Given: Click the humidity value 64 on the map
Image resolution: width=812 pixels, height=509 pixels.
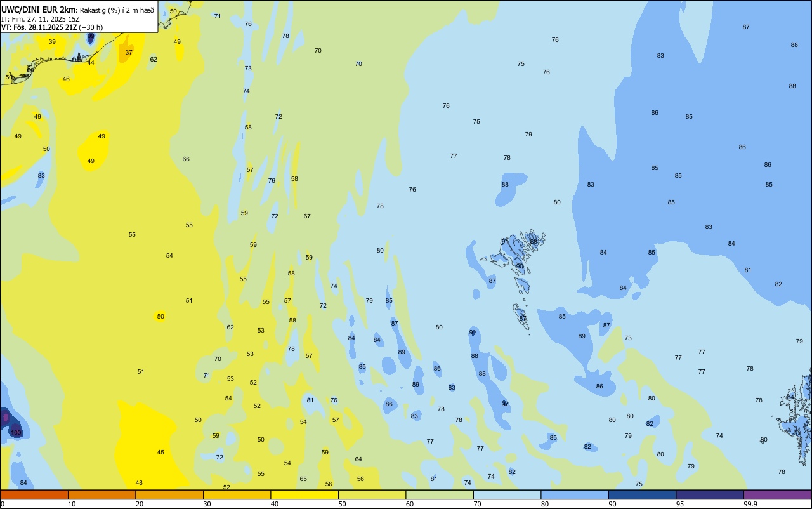Looking at the screenshot, I should pos(358,459).
